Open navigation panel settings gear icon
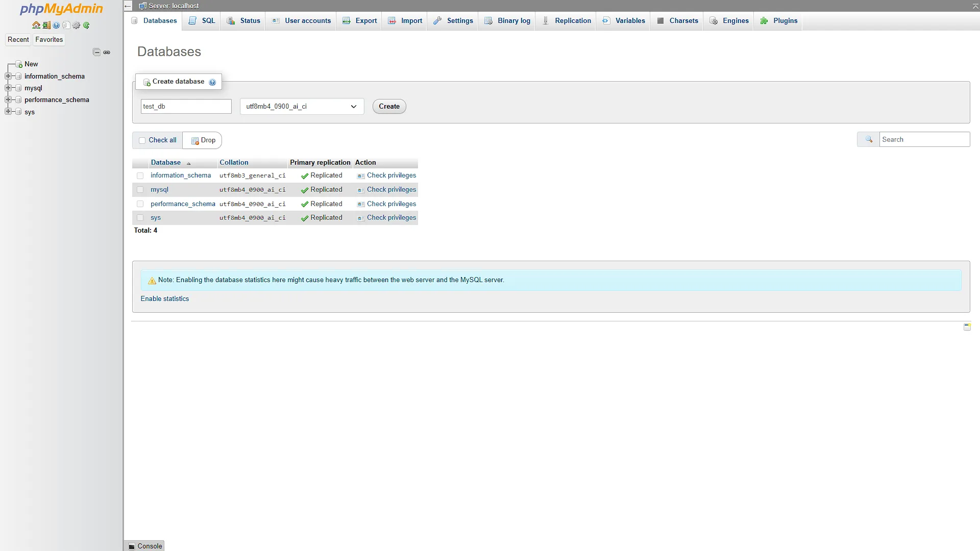The image size is (980, 551). [76, 25]
